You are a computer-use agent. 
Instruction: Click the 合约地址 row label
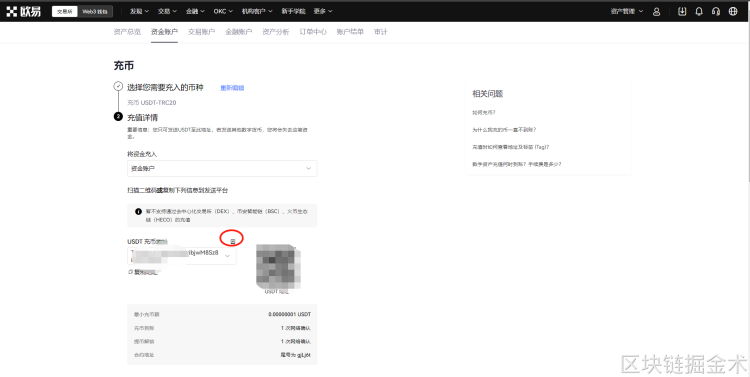[x=144, y=355]
